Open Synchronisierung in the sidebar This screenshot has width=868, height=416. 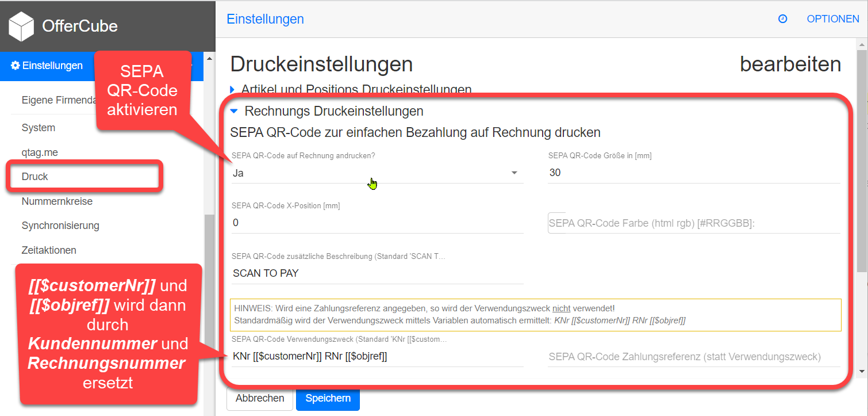[x=60, y=226]
